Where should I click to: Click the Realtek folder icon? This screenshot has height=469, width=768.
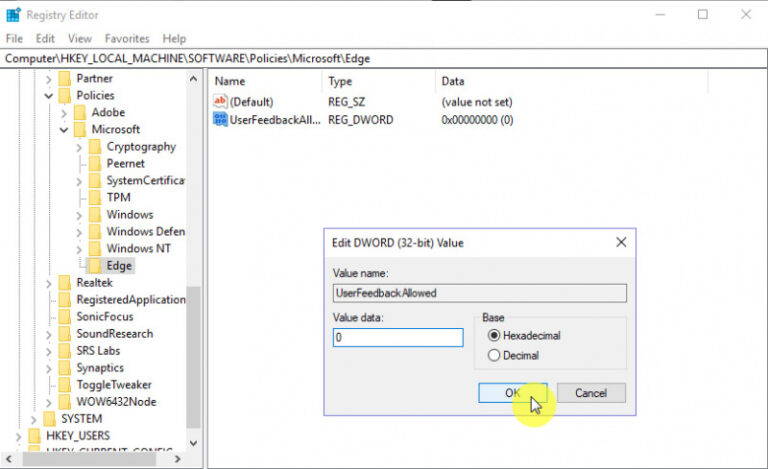tap(65, 283)
